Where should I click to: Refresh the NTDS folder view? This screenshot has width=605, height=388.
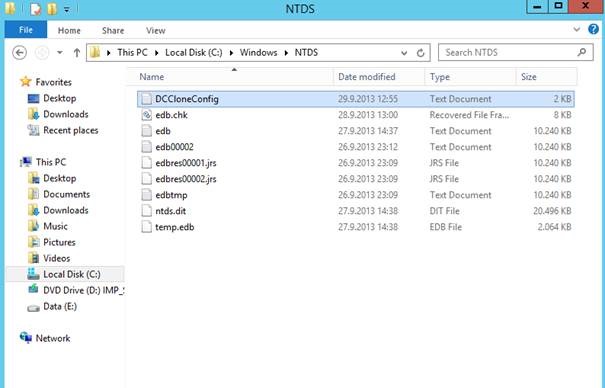[421, 52]
